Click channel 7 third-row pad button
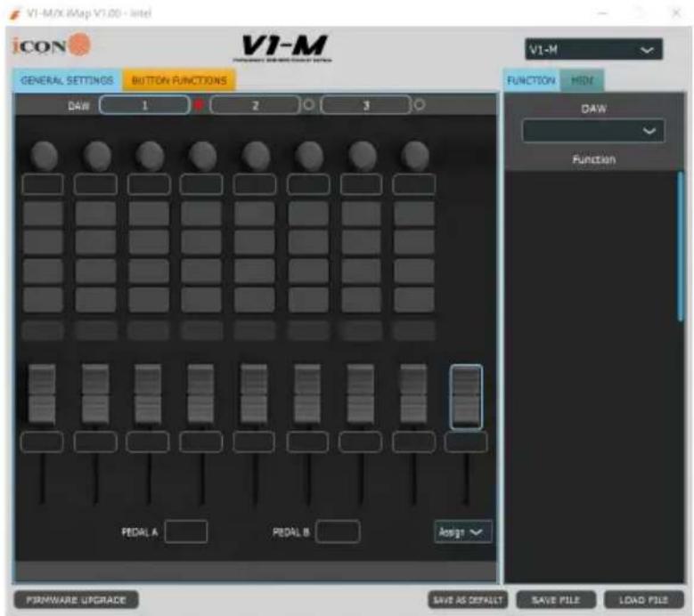694x616 pixels. [361, 271]
